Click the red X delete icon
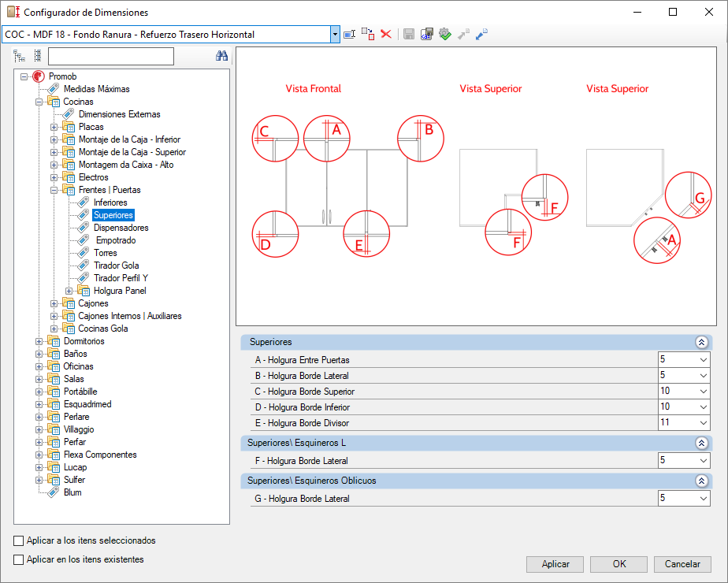The width and height of the screenshot is (728, 583). point(386,35)
